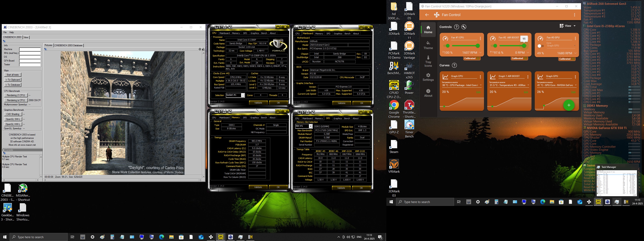
Task: Switch to Graphics tab in CPU-Z Memory window
Action: tap(254, 118)
